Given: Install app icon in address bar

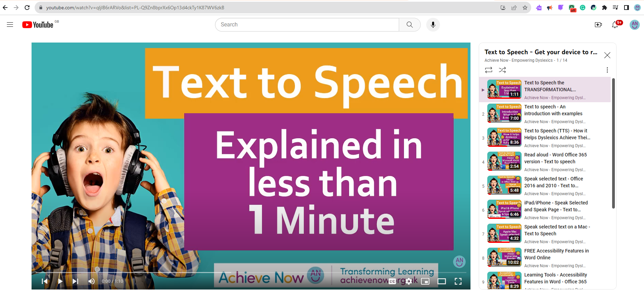Looking at the screenshot, I should (x=503, y=8).
